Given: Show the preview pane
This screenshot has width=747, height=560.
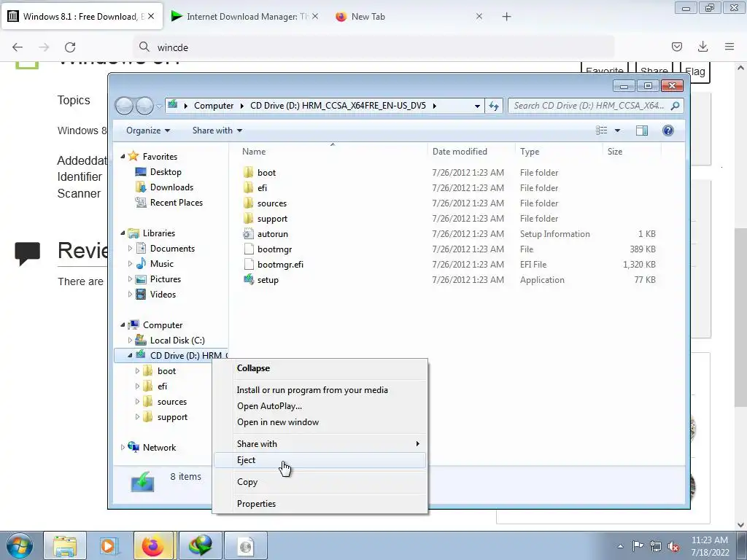Looking at the screenshot, I should 642,131.
